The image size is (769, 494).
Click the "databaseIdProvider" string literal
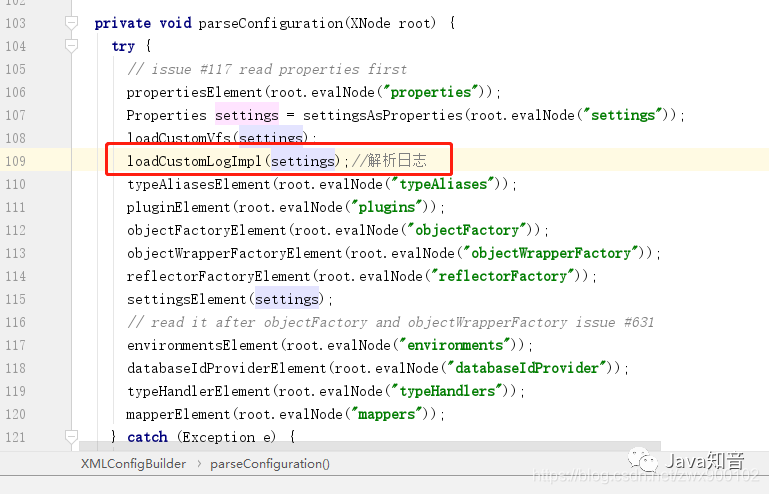527,368
